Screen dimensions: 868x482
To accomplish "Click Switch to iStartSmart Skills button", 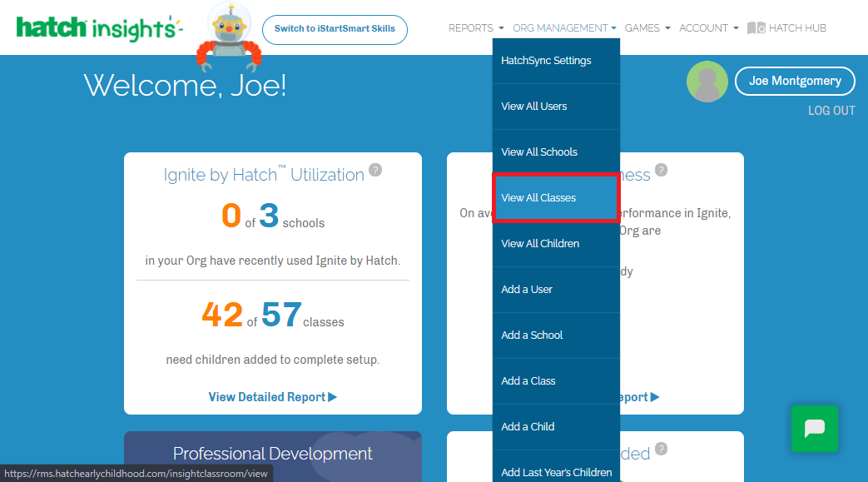I will pos(335,29).
